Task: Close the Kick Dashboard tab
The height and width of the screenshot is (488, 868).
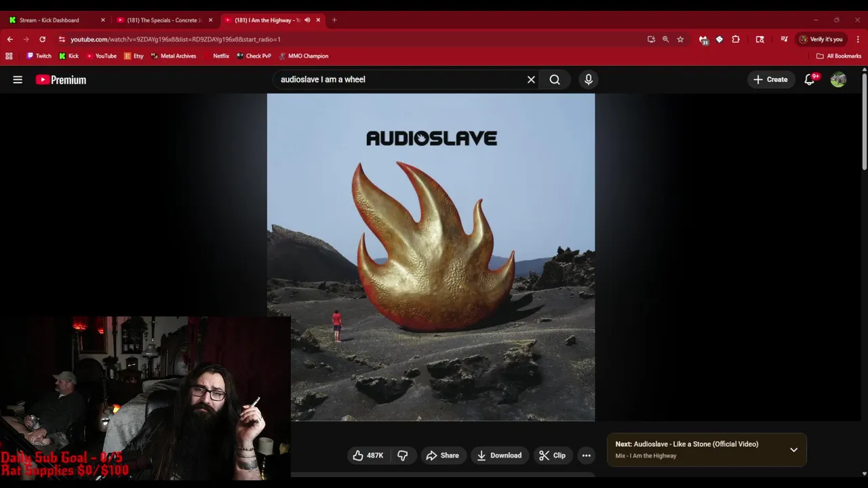Action: 103,20
